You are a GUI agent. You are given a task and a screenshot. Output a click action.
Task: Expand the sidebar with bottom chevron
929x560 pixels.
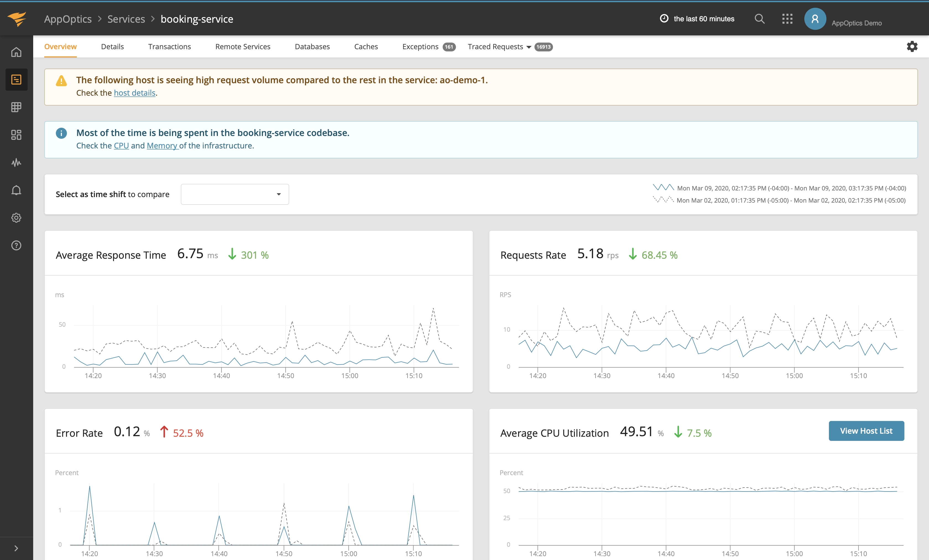[16, 548]
